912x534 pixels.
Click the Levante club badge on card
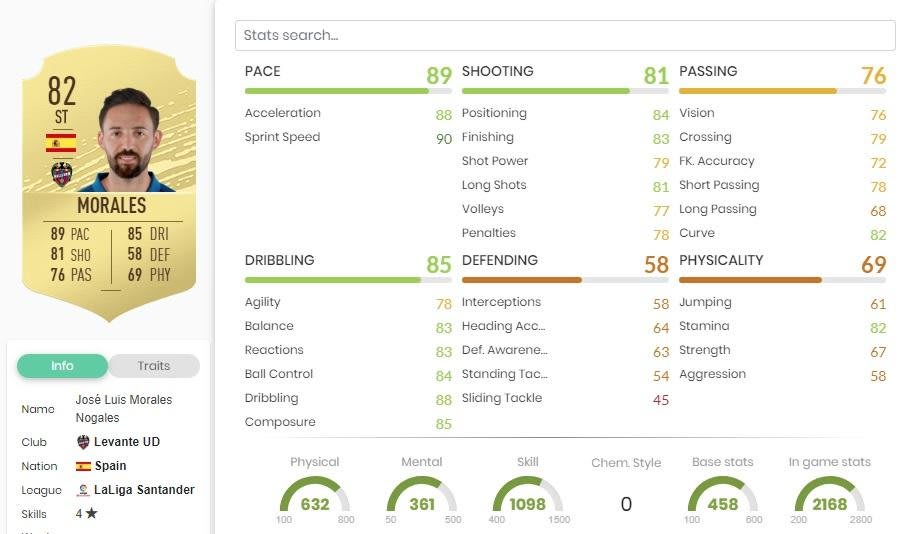tap(62, 173)
